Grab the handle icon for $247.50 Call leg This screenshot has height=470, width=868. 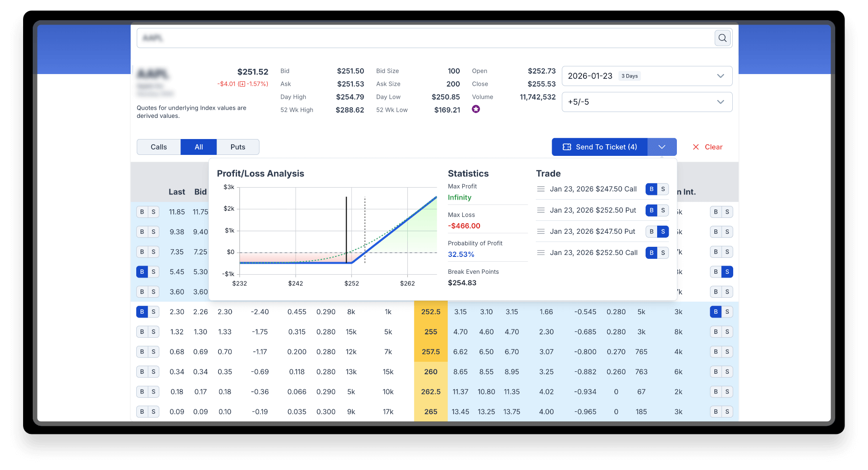click(541, 189)
